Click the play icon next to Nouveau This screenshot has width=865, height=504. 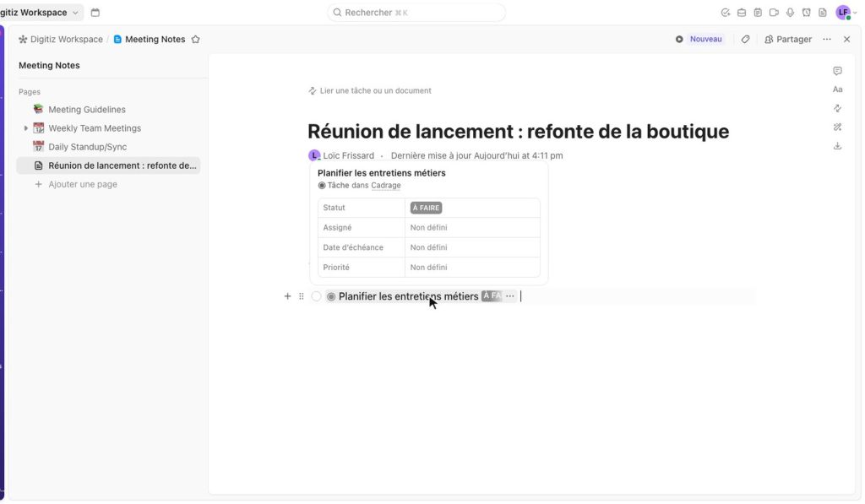click(679, 39)
